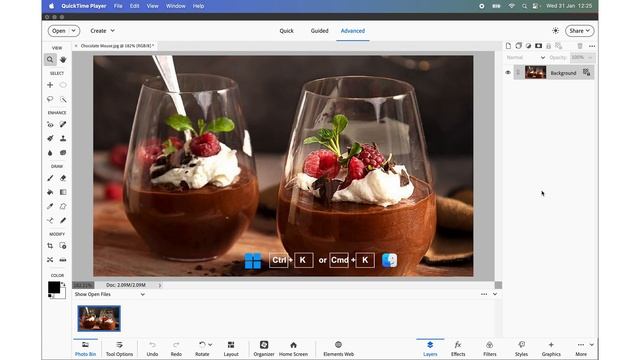Select the Hand tool
Image resolution: width=640 pixels, height=360 pixels.
(x=63, y=60)
